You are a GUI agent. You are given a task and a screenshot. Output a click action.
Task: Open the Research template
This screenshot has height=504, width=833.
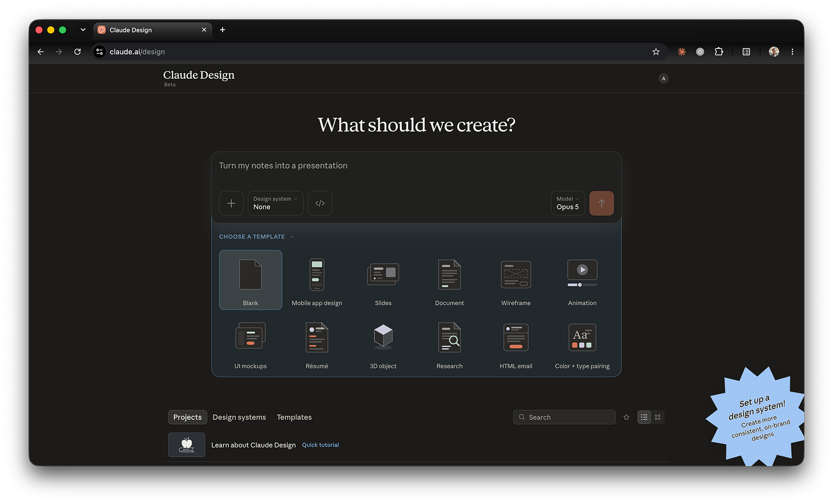[450, 343]
